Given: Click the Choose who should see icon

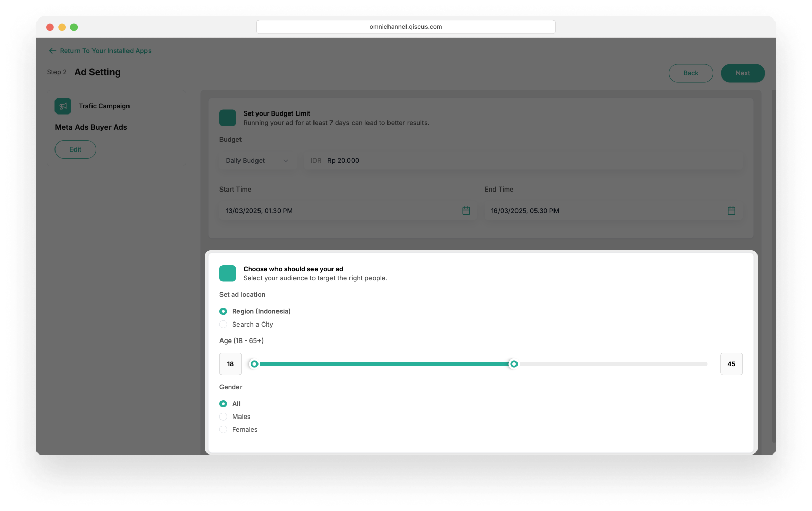Looking at the screenshot, I should click(228, 273).
